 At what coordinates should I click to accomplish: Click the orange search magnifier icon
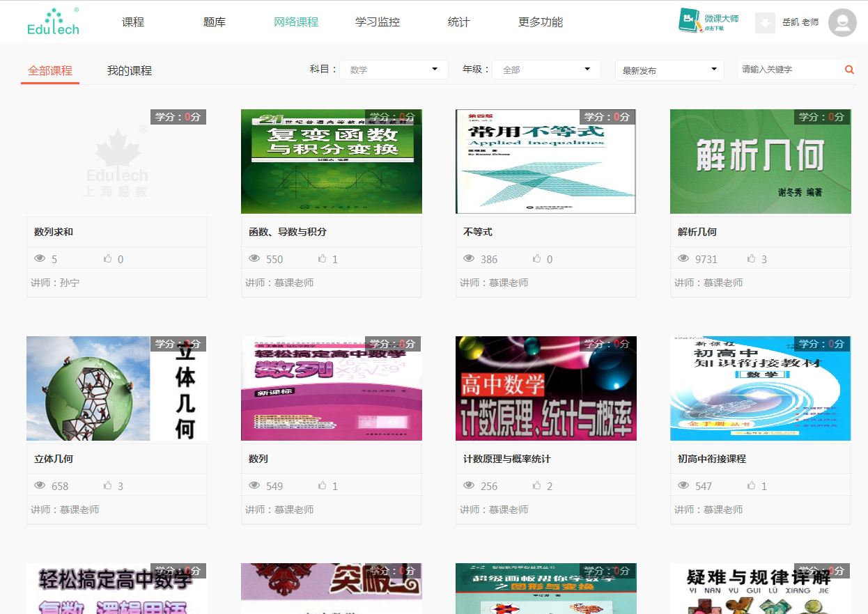click(849, 70)
